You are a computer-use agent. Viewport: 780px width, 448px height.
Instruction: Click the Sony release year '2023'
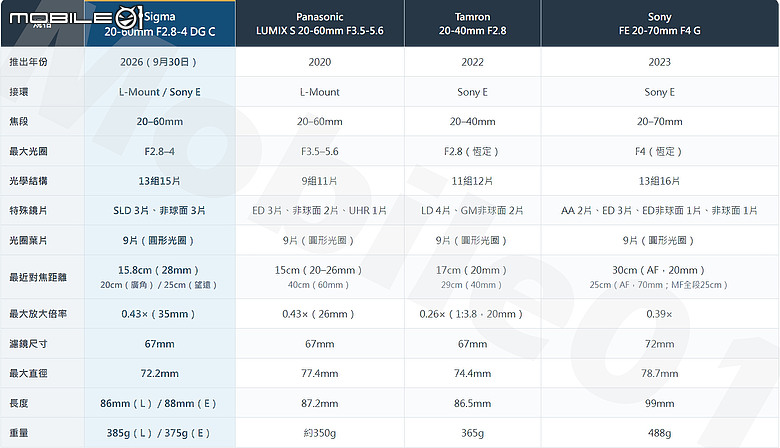(660, 62)
